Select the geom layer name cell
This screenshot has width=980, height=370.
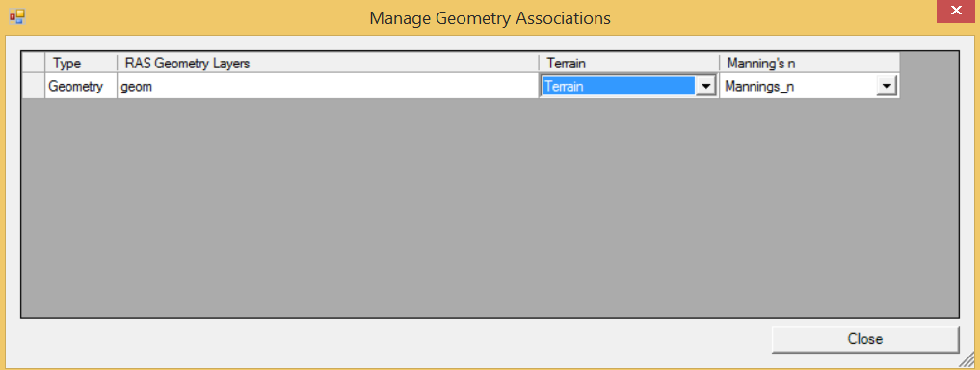point(328,87)
